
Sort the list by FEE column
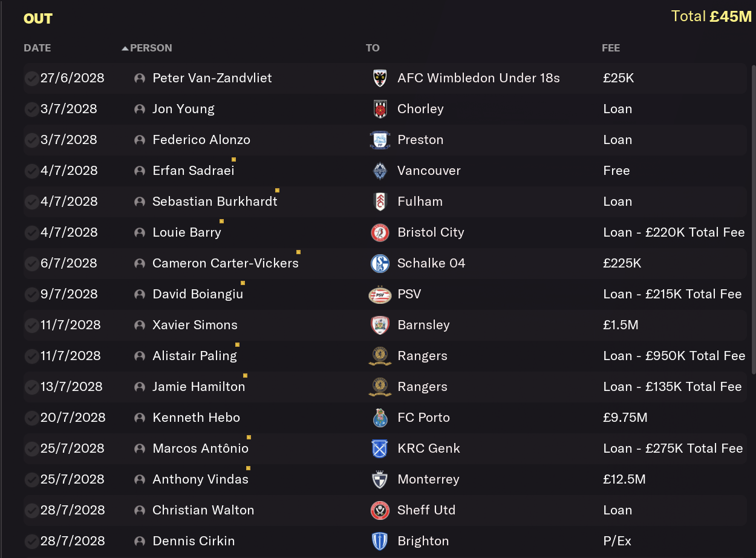tap(611, 48)
